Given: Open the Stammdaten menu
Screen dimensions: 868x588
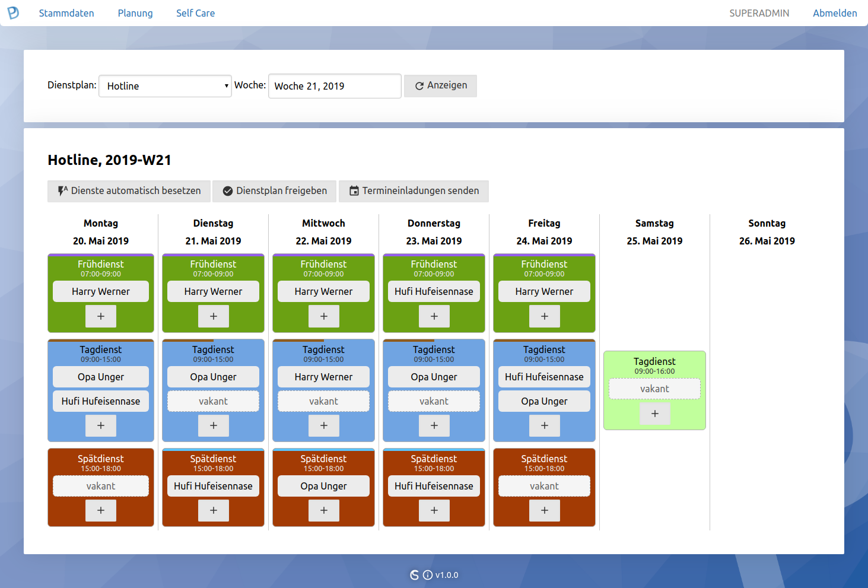Looking at the screenshot, I should tap(66, 13).
